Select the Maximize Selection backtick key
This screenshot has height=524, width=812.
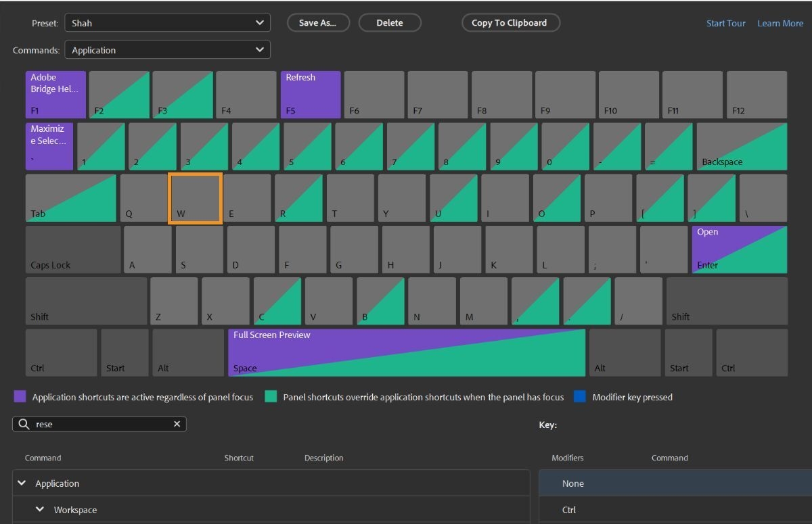click(x=49, y=145)
